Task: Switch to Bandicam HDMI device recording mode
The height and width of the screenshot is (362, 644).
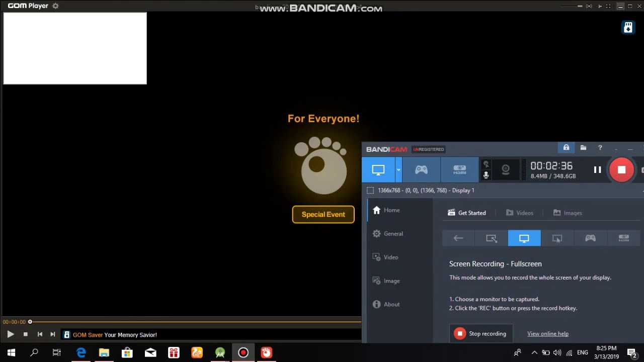Action: 459,170
